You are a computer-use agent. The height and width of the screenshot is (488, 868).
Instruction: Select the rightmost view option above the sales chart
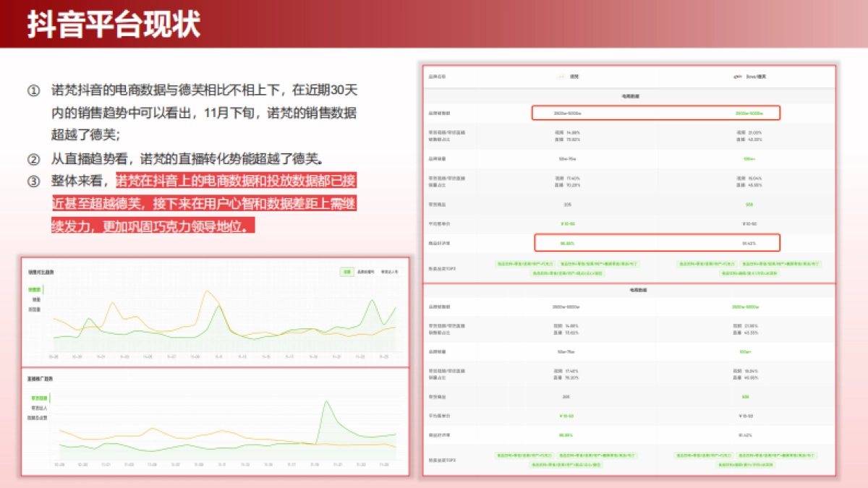point(388,273)
